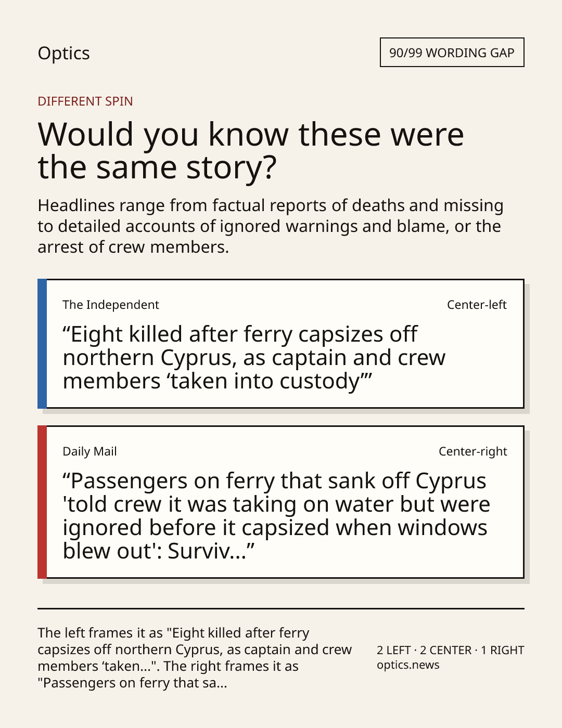Click the summary paragraph about headlines range
Screen dimensions: 562x728
(x=271, y=226)
